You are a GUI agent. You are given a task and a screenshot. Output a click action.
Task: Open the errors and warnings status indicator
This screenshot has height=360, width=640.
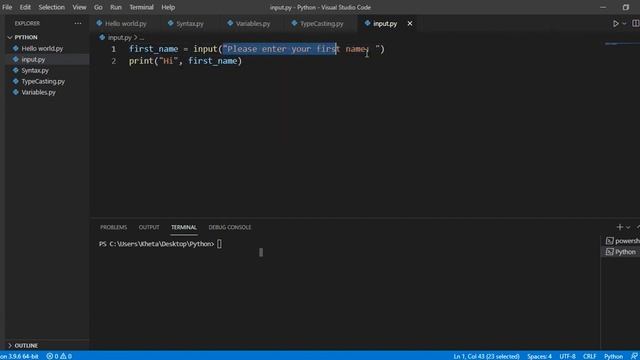(59, 356)
